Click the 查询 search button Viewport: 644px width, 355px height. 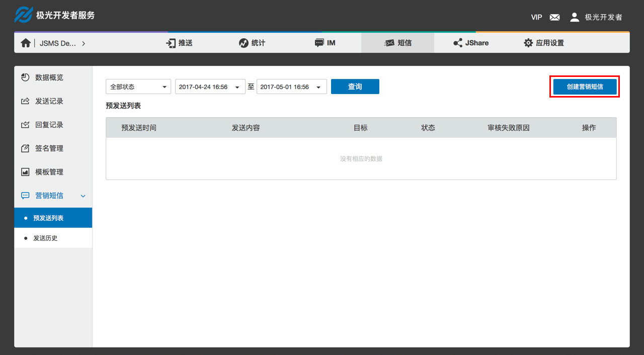click(x=355, y=86)
